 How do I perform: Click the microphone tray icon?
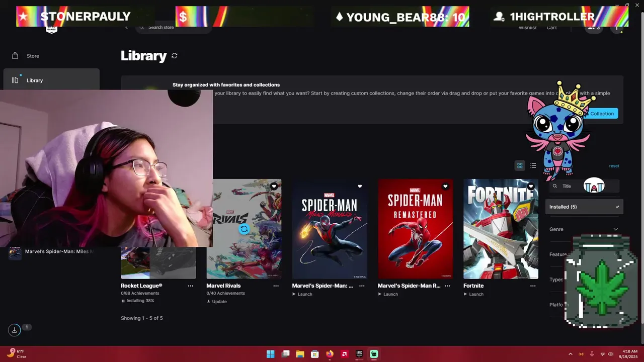coord(592,354)
